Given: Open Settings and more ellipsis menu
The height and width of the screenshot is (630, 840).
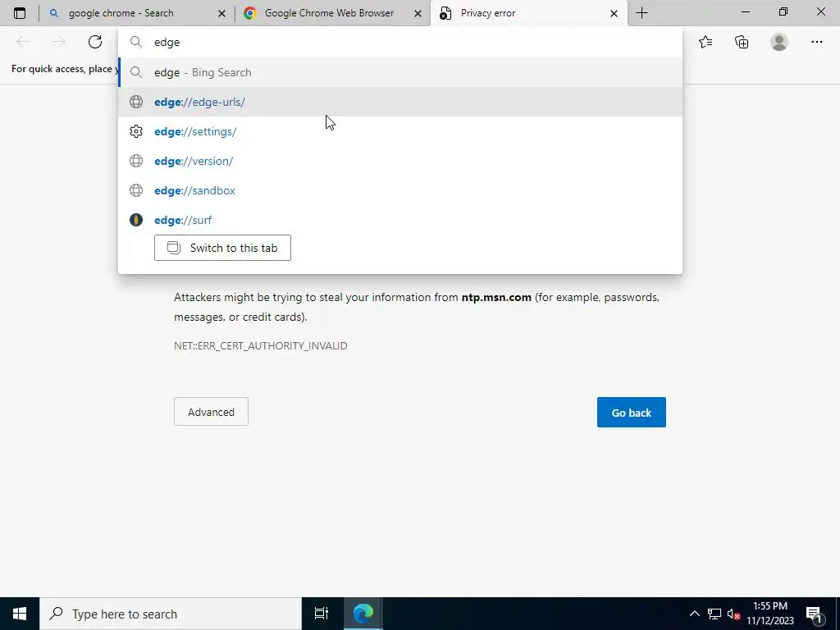Looking at the screenshot, I should (816, 42).
